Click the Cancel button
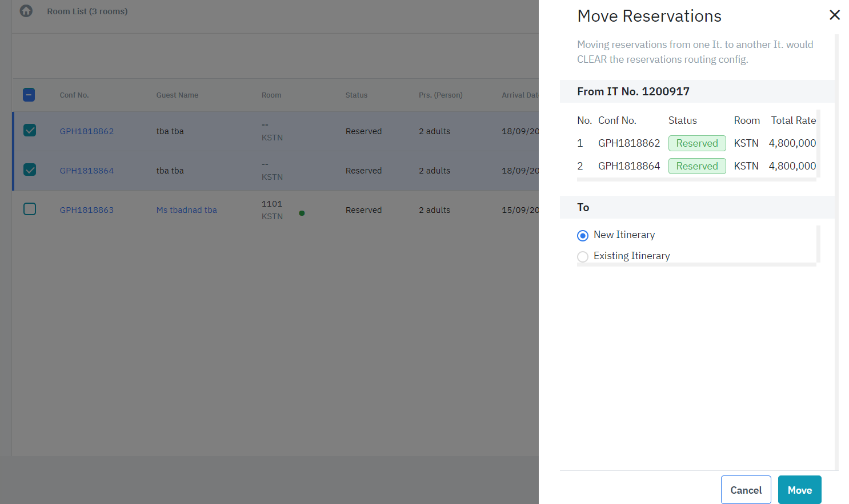This screenshot has width=849, height=504. coord(746,490)
